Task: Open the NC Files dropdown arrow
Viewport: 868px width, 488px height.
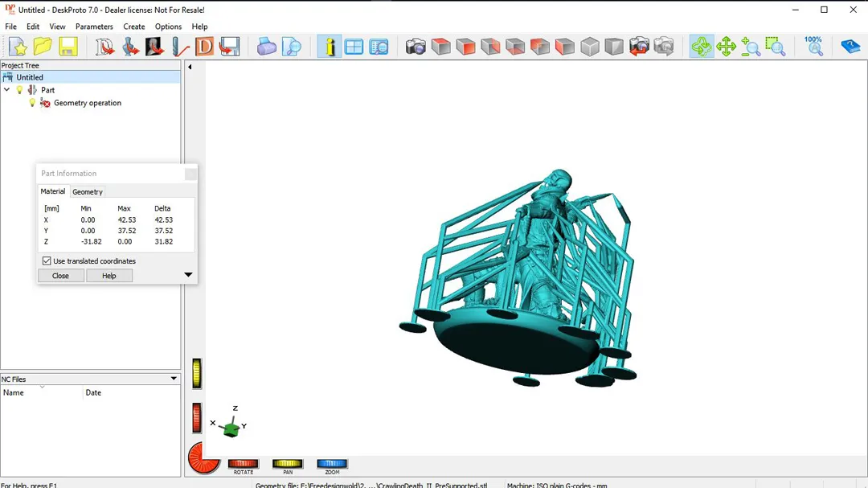Action: tap(174, 379)
